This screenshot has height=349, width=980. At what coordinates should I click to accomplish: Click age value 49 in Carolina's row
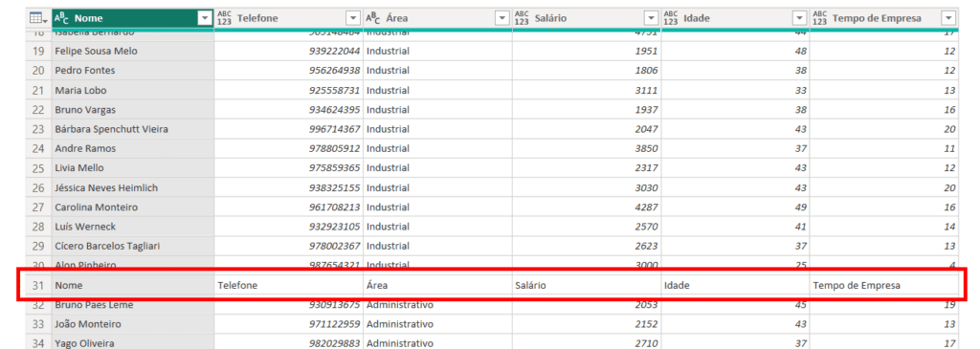(x=801, y=207)
